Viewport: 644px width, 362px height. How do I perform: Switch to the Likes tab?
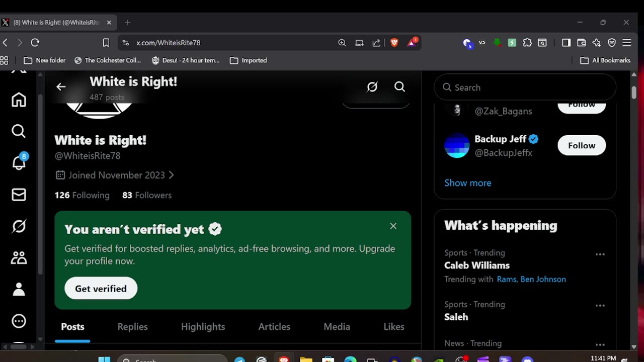pyautogui.click(x=394, y=327)
